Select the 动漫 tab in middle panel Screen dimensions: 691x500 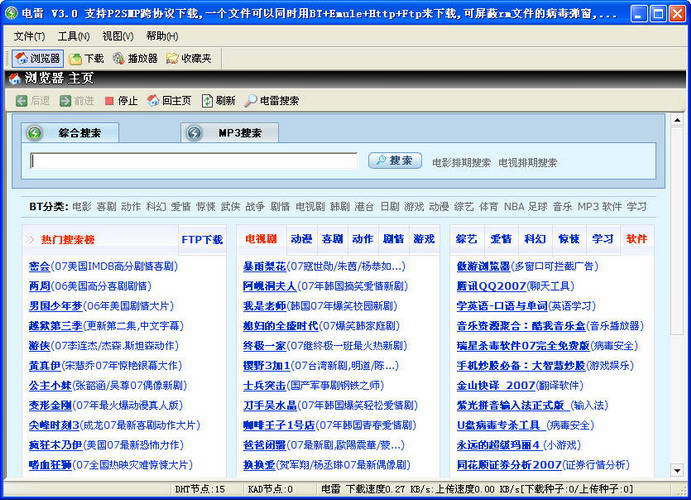301,239
